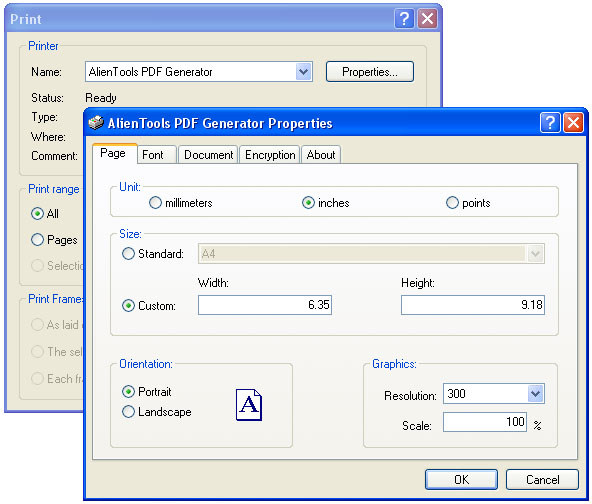This screenshot has height=504, width=592.
Task: Select Landscape orientation
Action: coord(128,412)
